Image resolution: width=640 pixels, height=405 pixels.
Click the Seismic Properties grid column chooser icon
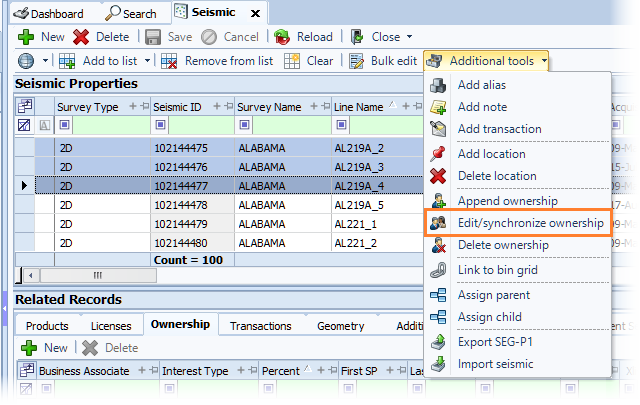point(24,107)
